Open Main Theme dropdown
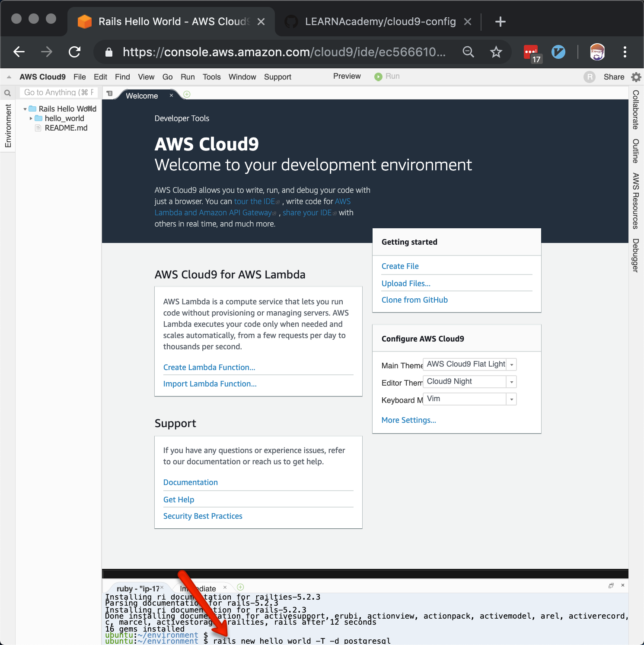Screen dimensions: 644x645 pos(470,364)
